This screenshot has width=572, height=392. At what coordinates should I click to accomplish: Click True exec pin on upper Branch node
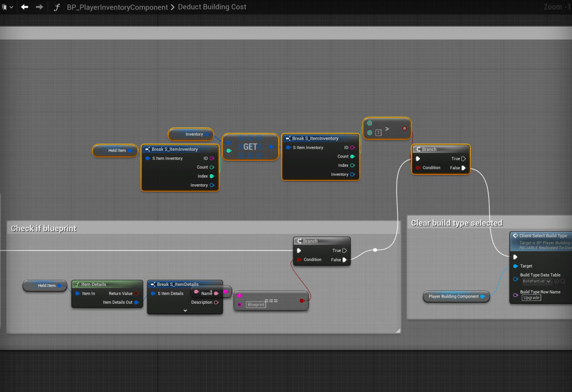tap(463, 159)
